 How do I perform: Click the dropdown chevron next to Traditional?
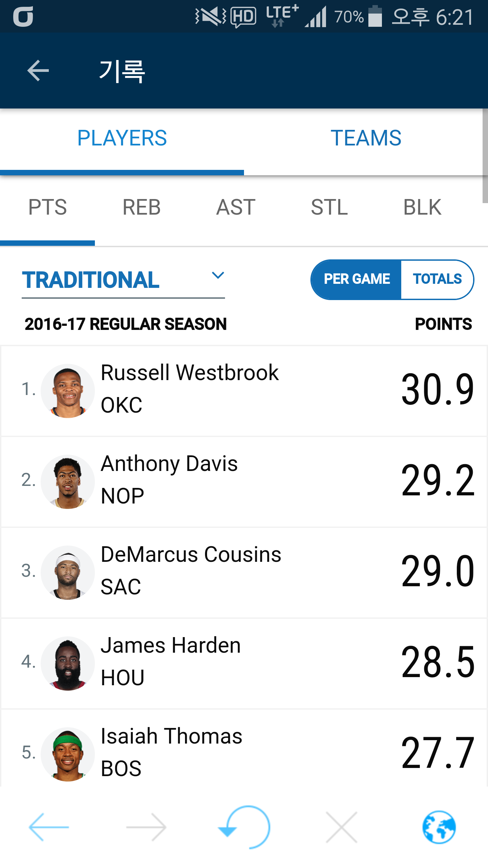pos(218,275)
